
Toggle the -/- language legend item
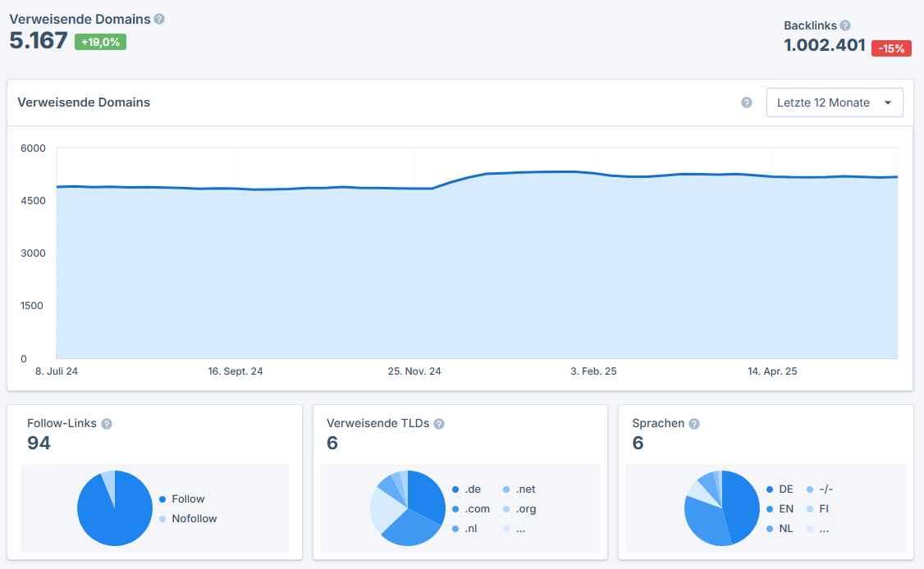(820, 489)
